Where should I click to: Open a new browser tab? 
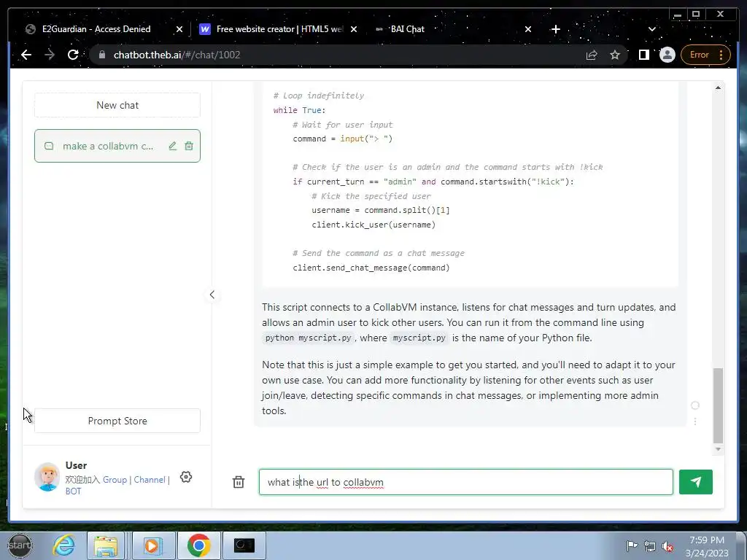[555, 29]
